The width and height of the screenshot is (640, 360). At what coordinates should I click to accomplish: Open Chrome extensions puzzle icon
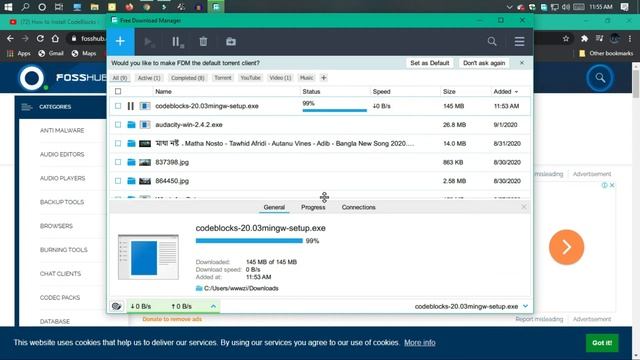[x=584, y=38]
